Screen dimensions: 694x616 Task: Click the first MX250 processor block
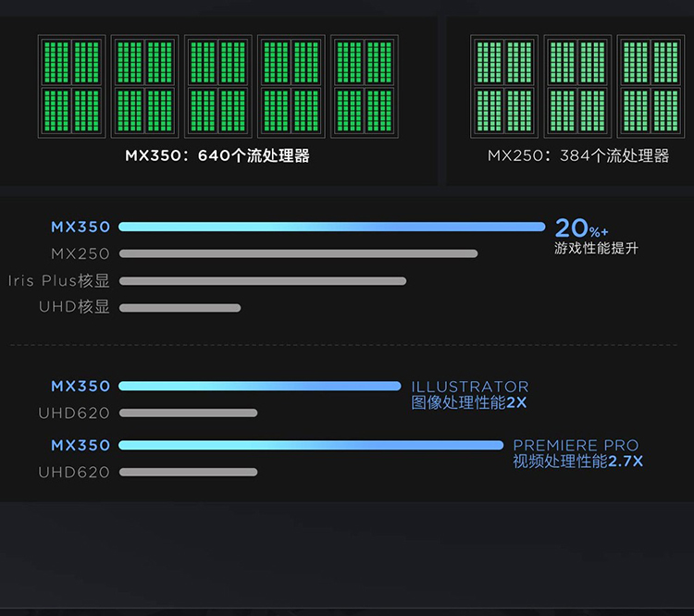coord(504,87)
